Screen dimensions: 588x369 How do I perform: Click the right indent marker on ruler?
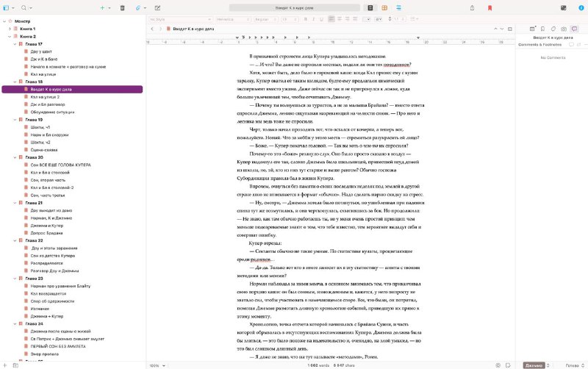pyautogui.click(x=418, y=38)
